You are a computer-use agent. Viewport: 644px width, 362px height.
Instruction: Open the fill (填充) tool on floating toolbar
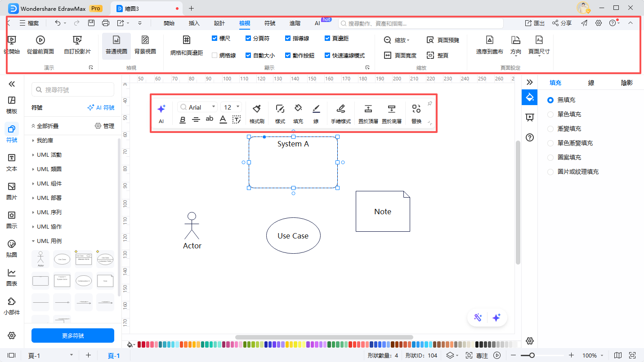coord(298,113)
